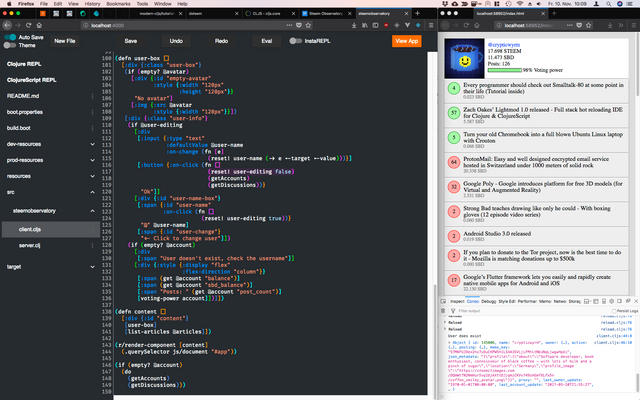The height and width of the screenshot is (400, 640).
Task: Click the New File button
Action: 65,41
